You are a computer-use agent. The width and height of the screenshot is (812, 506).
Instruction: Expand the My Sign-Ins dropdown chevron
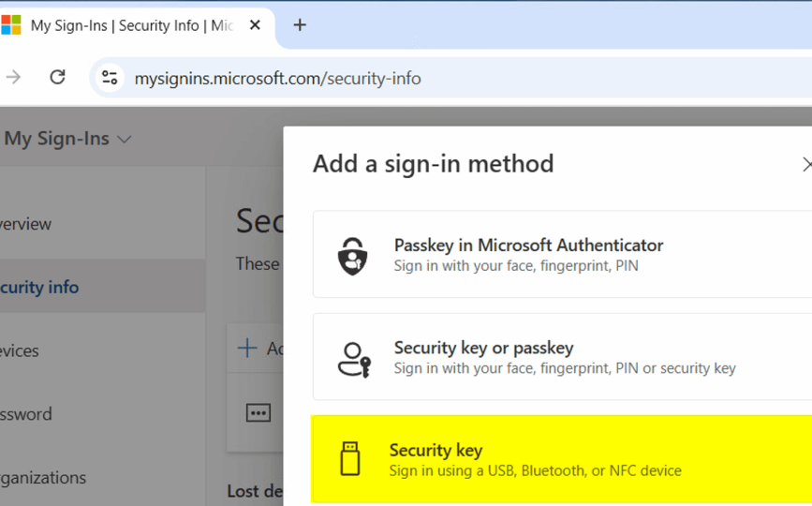click(x=124, y=140)
